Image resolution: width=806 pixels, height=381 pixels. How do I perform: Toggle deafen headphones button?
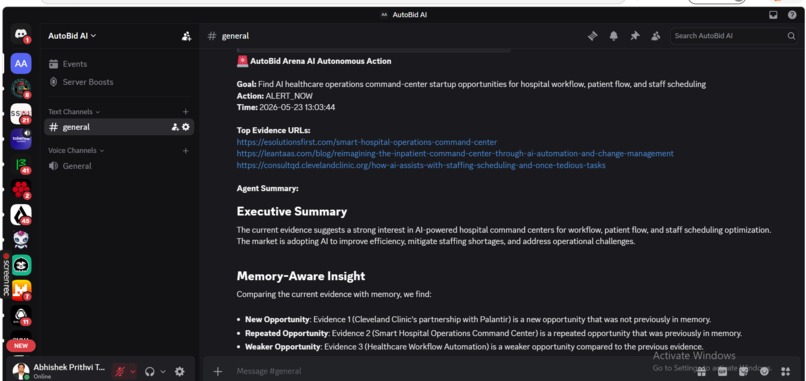pyautogui.click(x=150, y=371)
